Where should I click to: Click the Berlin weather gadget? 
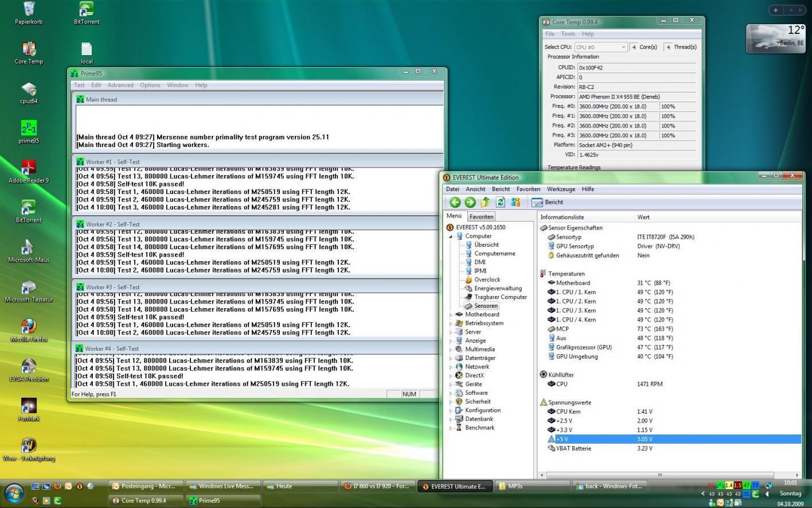775,38
